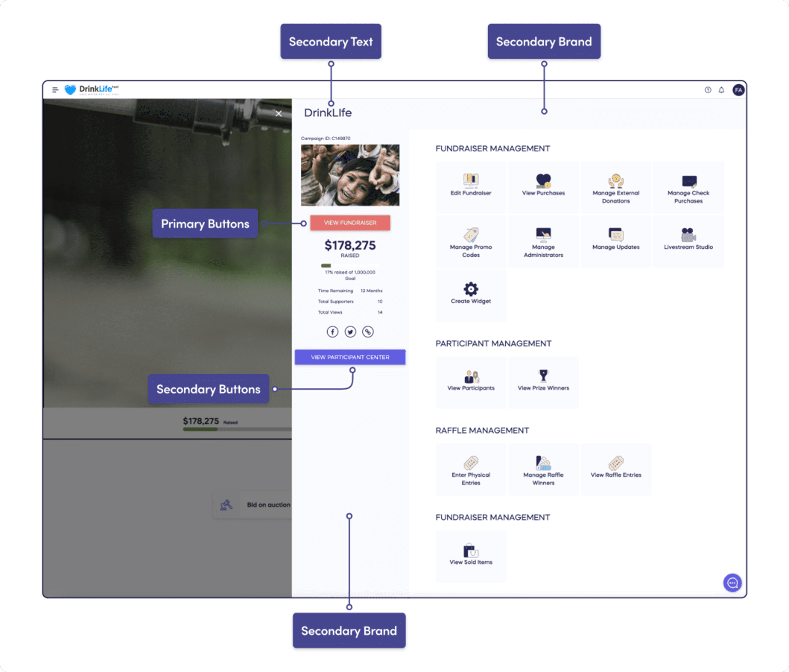Click View Participant Center button

350,357
